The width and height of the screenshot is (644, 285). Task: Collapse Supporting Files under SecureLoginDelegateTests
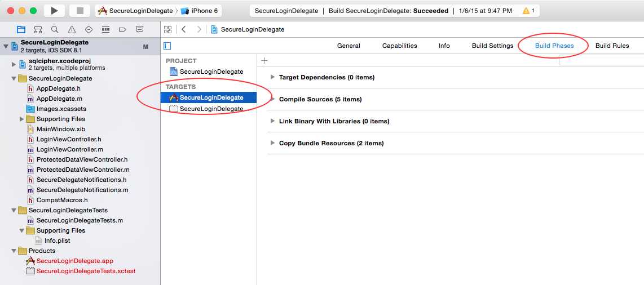pos(22,230)
